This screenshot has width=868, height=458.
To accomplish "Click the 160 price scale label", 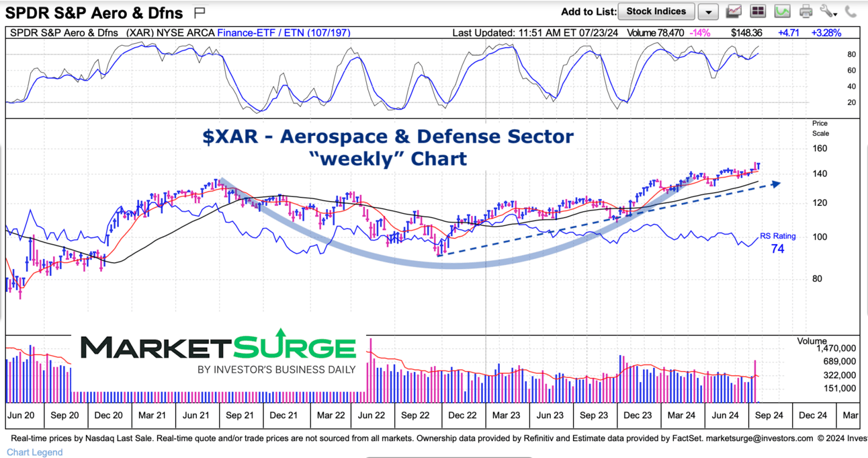I will 821,149.
